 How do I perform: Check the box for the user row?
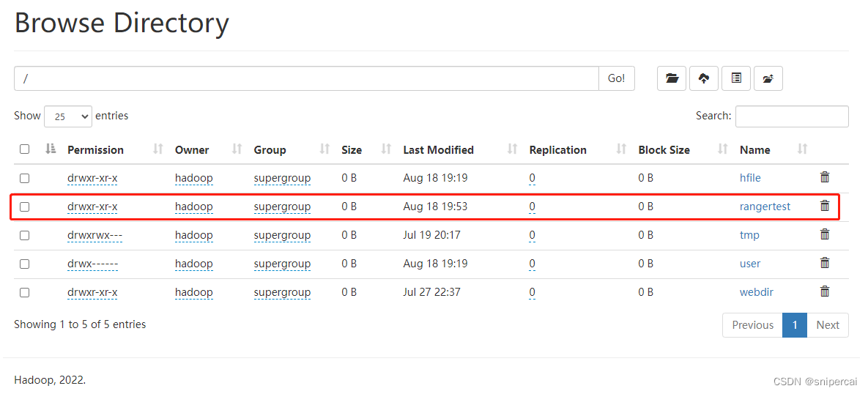click(24, 264)
